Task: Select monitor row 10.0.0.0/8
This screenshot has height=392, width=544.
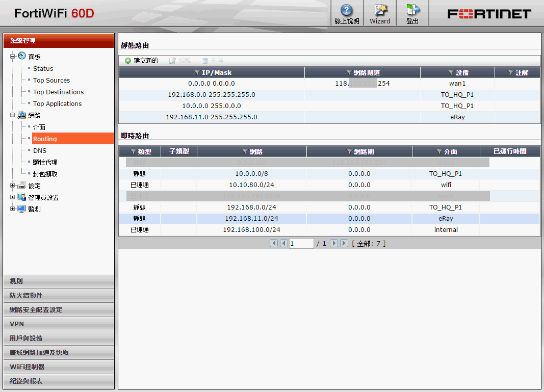Action: (329, 173)
